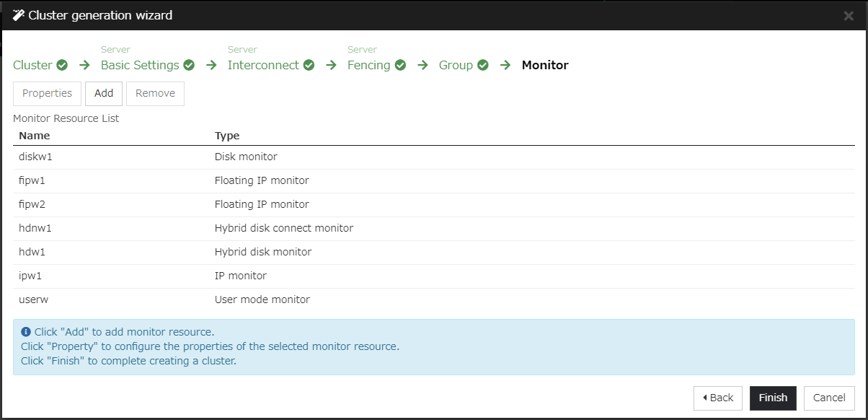Click the green checkmark beside Basic Settings
The height and width of the screenshot is (420, 868).
[x=188, y=64]
